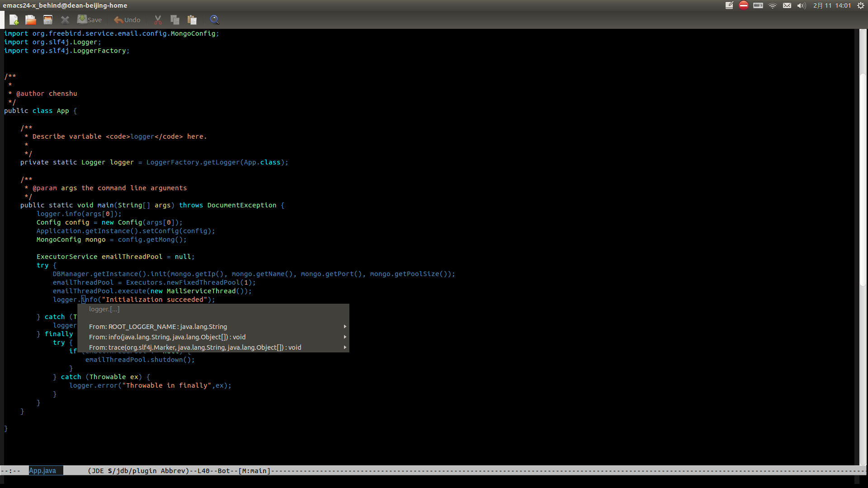
Task: Undo the last edit with Undo
Action: [x=127, y=20]
